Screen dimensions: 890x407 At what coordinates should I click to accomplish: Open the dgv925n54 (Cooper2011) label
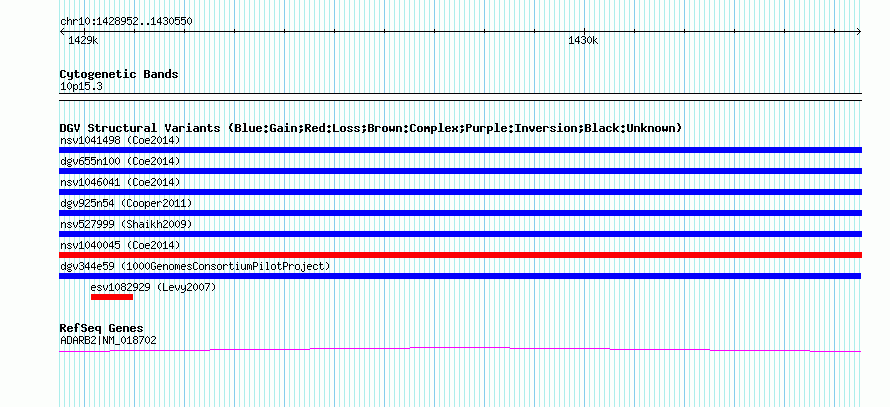126,203
